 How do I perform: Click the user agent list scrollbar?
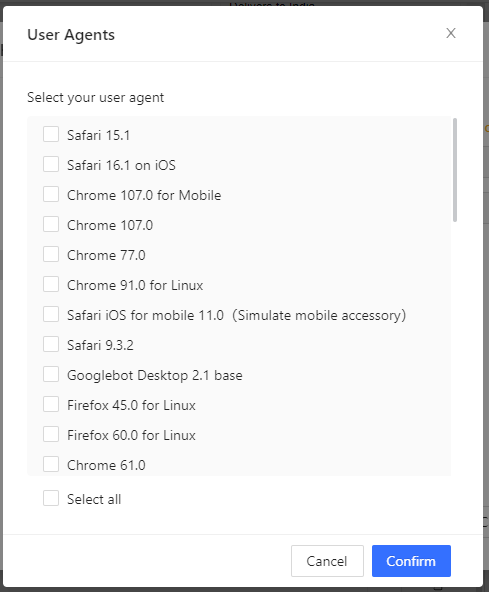(x=455, y=170)
